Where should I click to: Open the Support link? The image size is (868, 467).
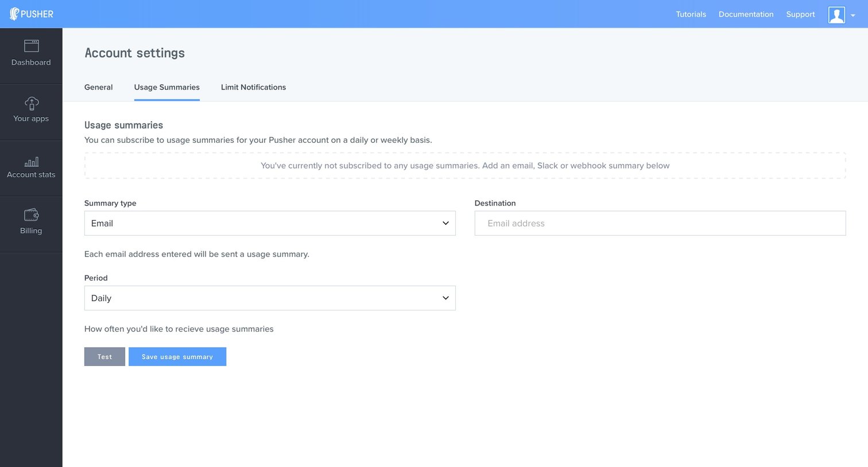click(x=800, y=14)
